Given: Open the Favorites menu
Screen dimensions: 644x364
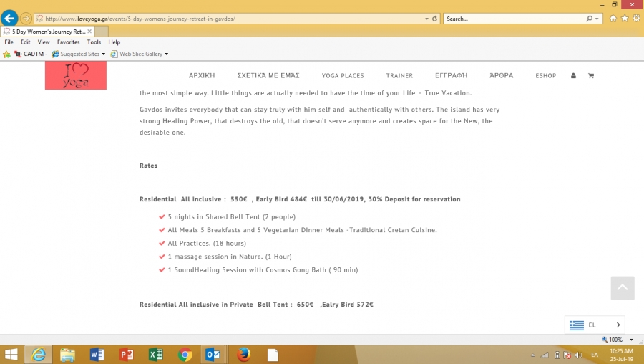Looking at the screenshot, I should tap(68, 42).
